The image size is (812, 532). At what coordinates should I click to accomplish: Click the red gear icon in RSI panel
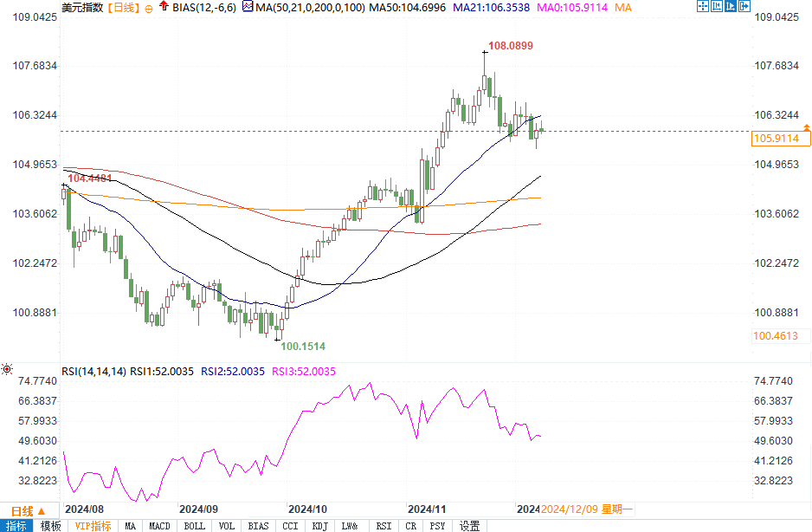coord(8,370)
